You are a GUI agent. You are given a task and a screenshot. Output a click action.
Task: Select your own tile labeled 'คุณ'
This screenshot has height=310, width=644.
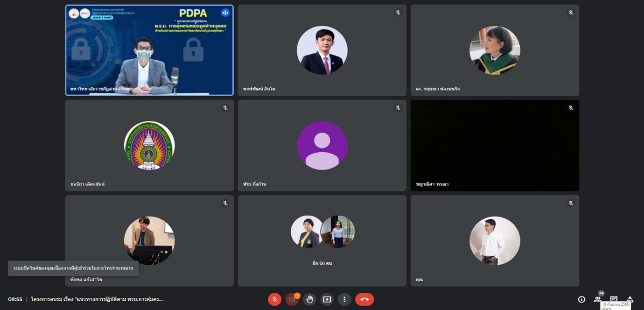[x=495, y=240]
